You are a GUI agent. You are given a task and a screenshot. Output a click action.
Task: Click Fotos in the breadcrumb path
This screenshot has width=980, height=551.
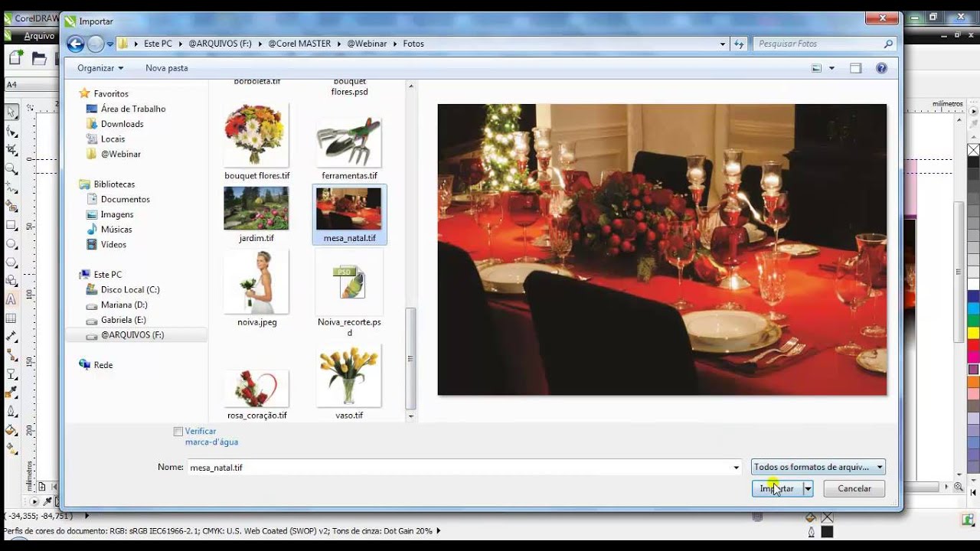pyautogui.click(x=413, y=44)
